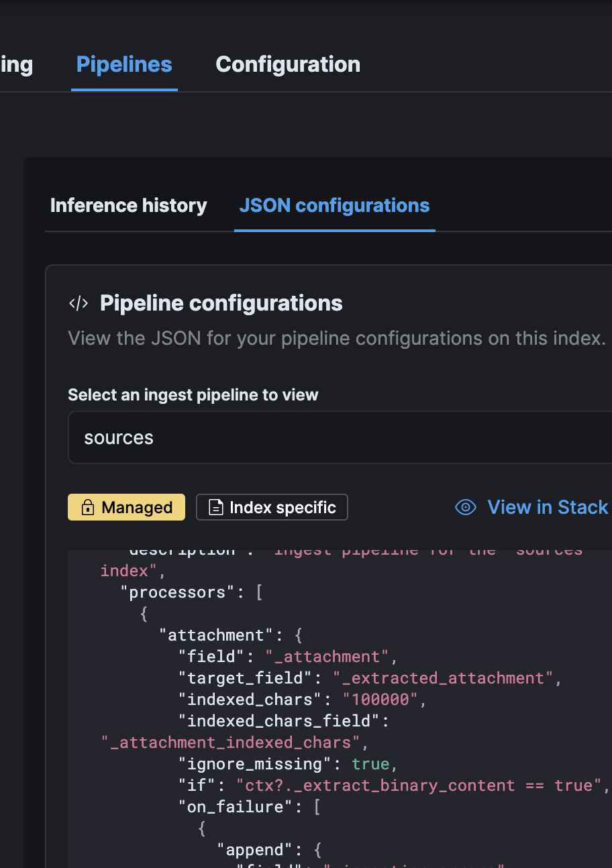This screenshot has height=868, width=612.
Task: Click the Index specific badge label
Action: tap(282, 508)
